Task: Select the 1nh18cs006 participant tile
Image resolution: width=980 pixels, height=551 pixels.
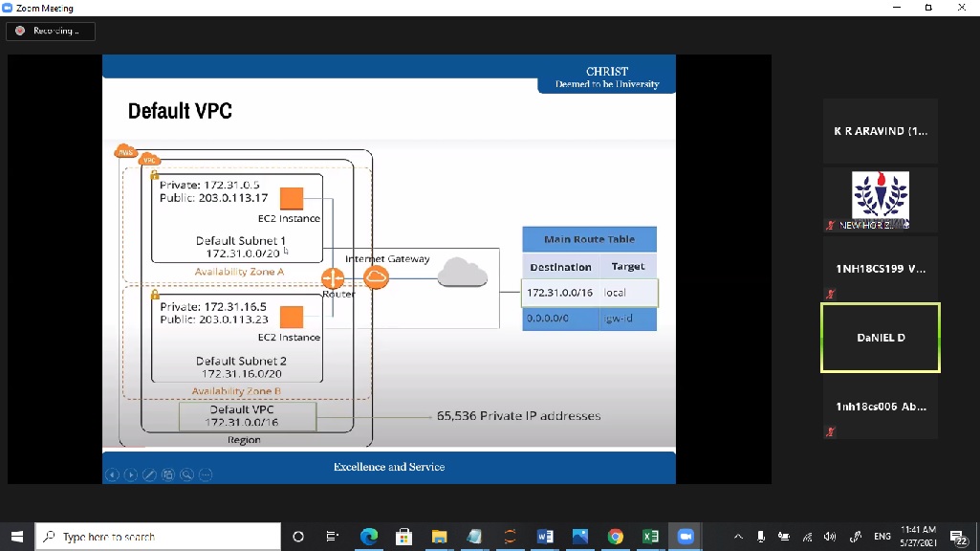Action: 880,407
